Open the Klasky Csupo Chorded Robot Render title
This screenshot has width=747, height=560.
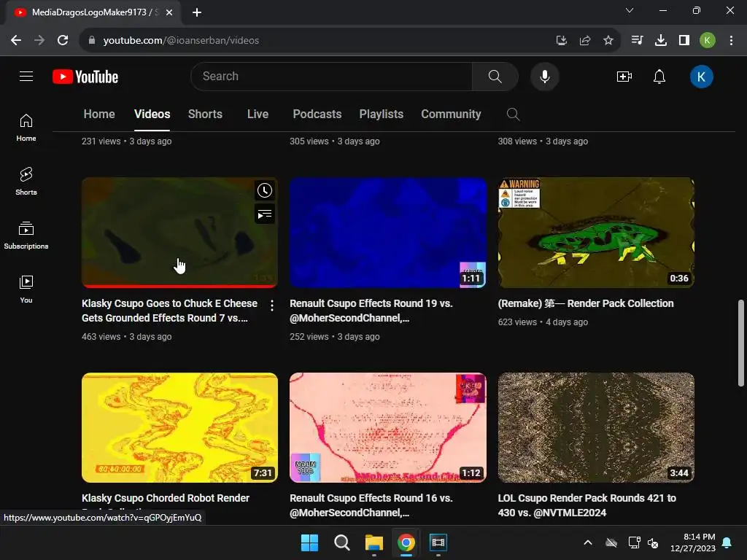pos(166,498)
